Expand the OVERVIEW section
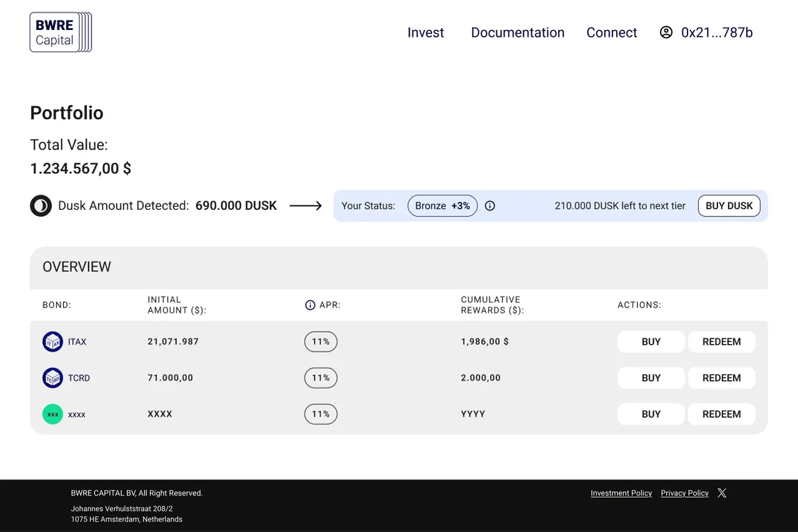This screenshot has width=798, height=532. tap(76, 267)
